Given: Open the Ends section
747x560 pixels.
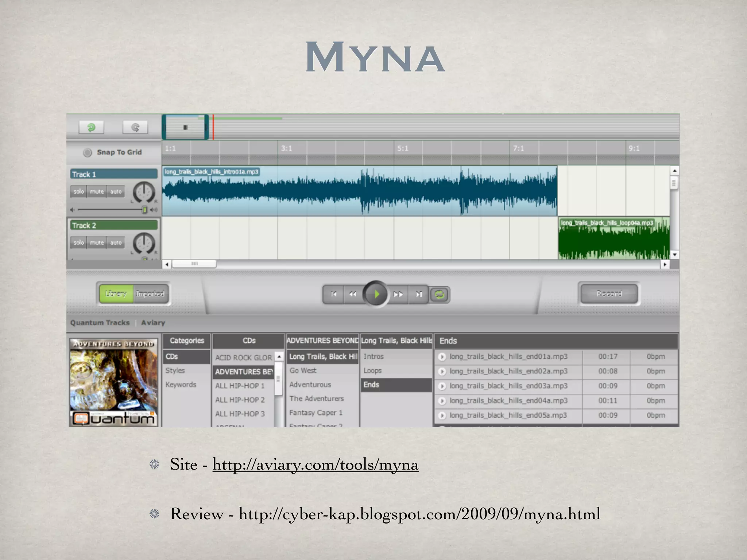Looking at the screenshot, I should (396, 385).
